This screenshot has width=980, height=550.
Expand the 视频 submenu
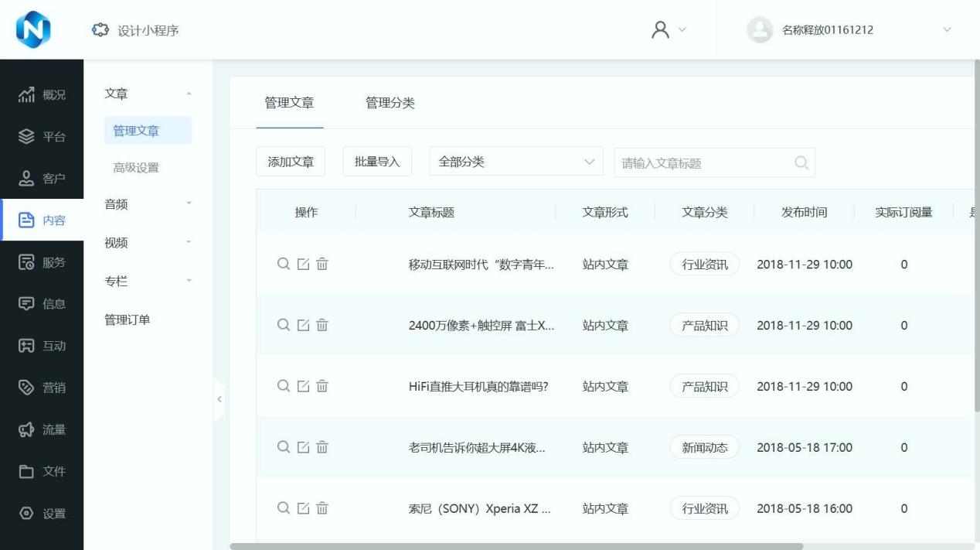(148, 243)
